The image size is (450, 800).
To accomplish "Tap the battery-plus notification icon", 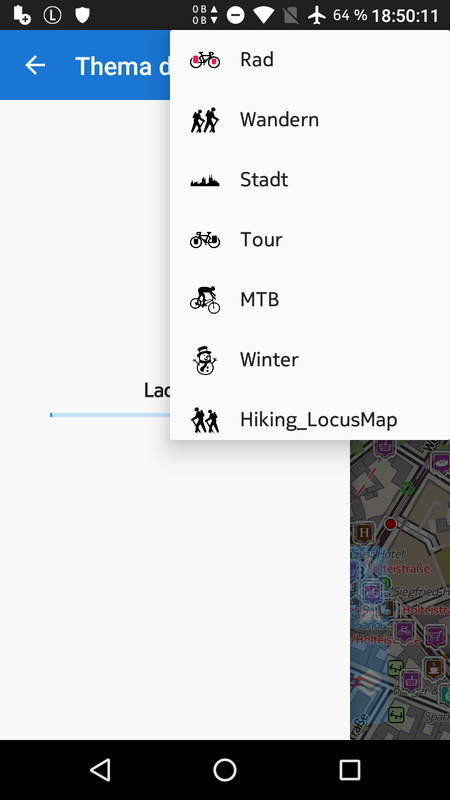I will point(22,15).
